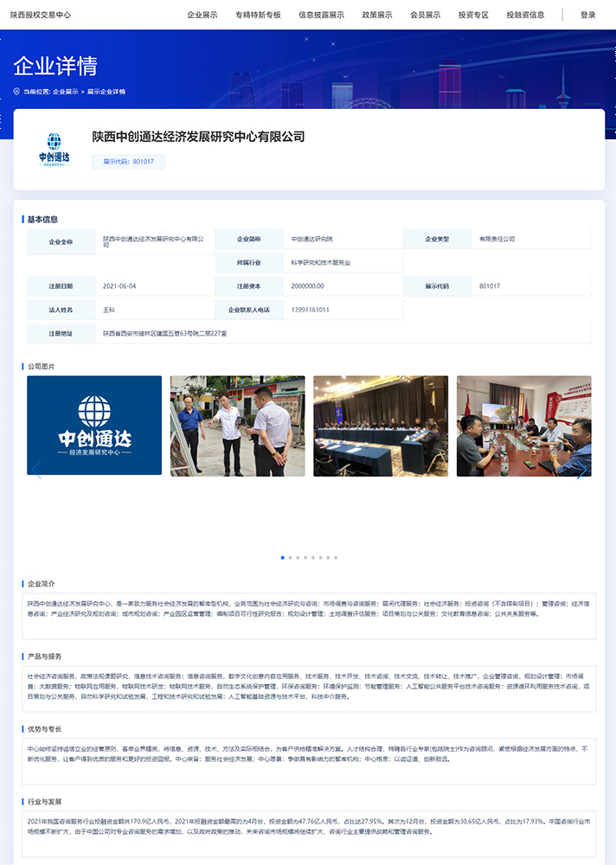The image size is (616, 865).
Task: Click the 注册资本 label cell
Action: 249,286
